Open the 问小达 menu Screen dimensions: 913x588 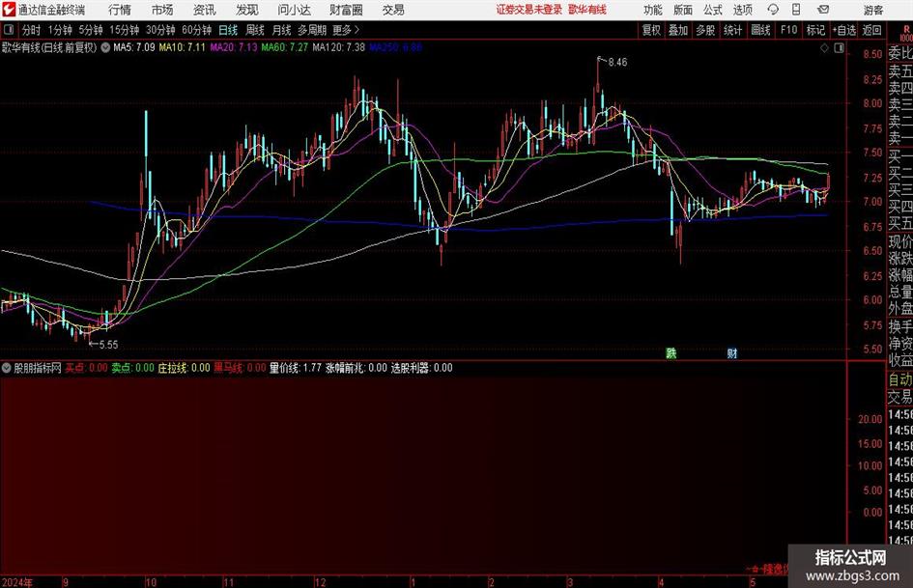coord(294,10)
